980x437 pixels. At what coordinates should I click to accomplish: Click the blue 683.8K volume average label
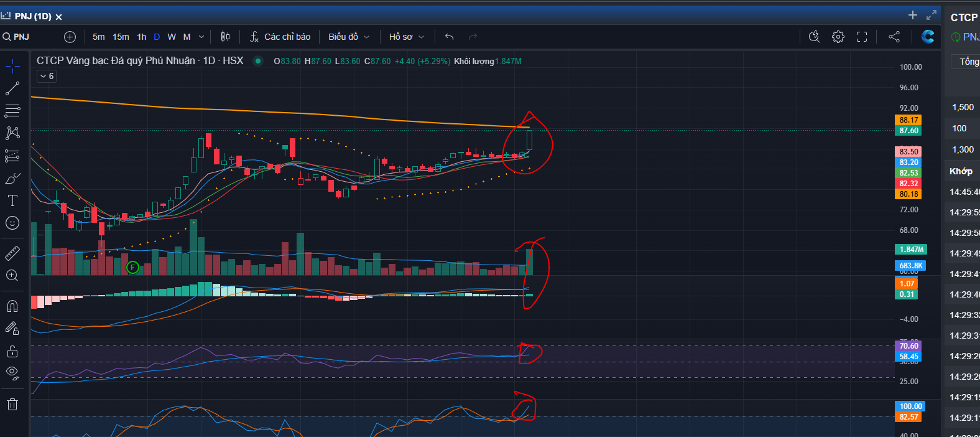click(911, 266)
